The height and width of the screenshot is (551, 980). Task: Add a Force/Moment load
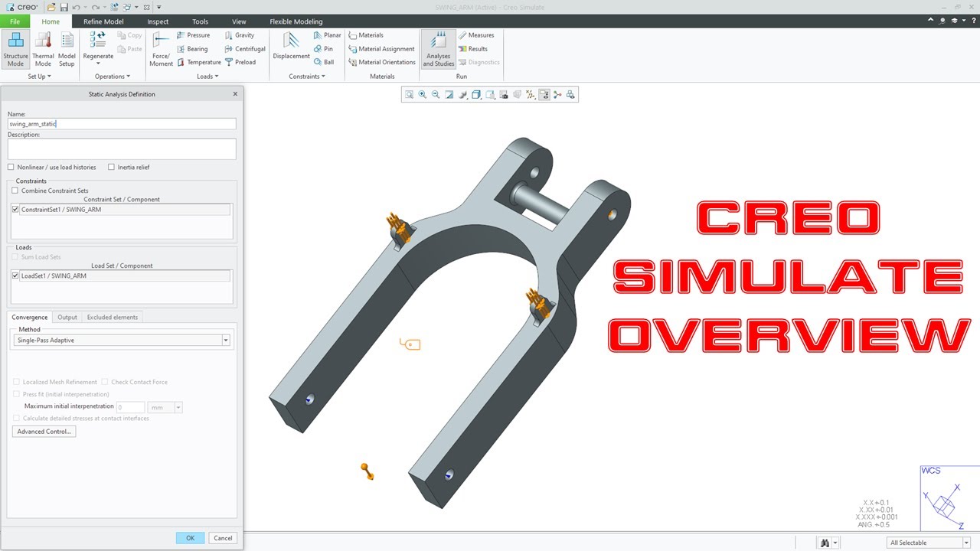coord(161,50)
